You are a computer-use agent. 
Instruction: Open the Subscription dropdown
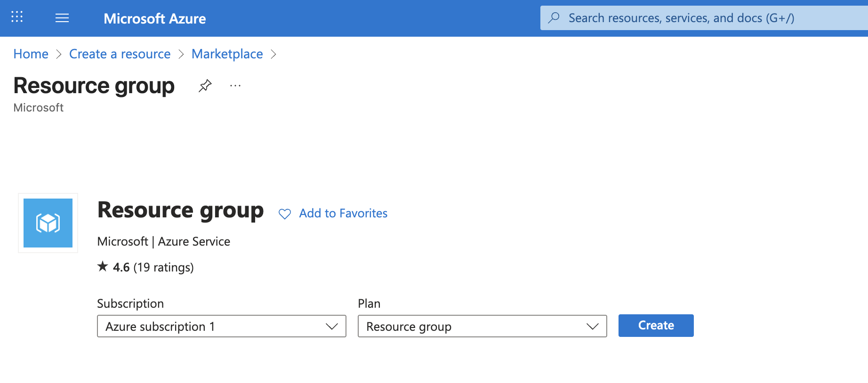[221, 326]
